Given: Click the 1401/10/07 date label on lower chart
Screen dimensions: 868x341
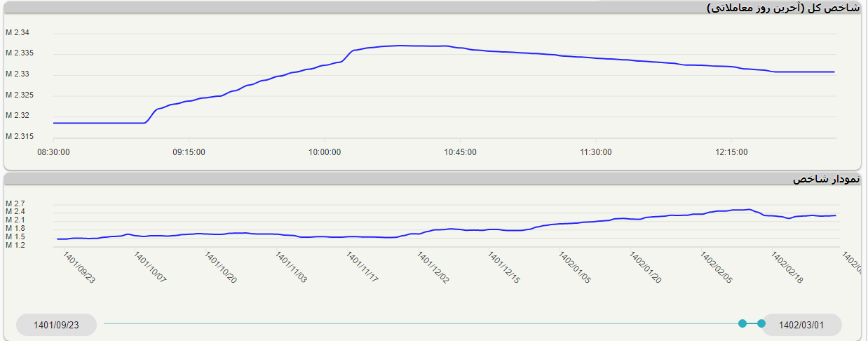Looking at the screenshot, I should click(150, 267).
